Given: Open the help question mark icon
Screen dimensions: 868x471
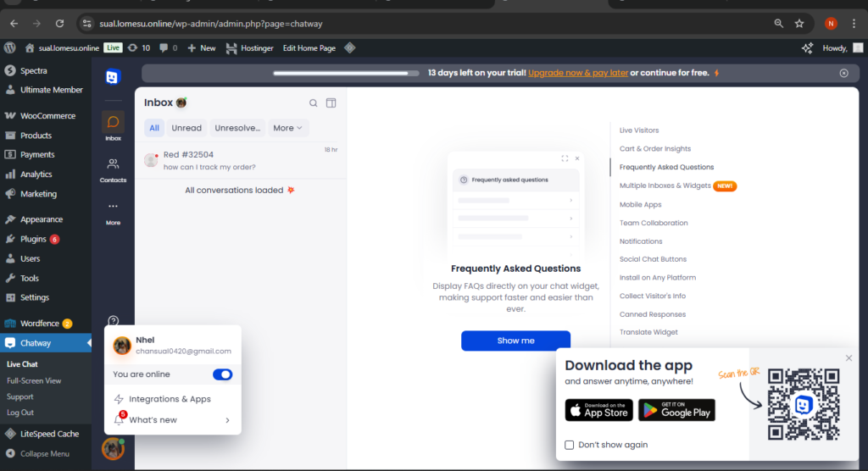Looking at the screenshot, I should point(113,320).
